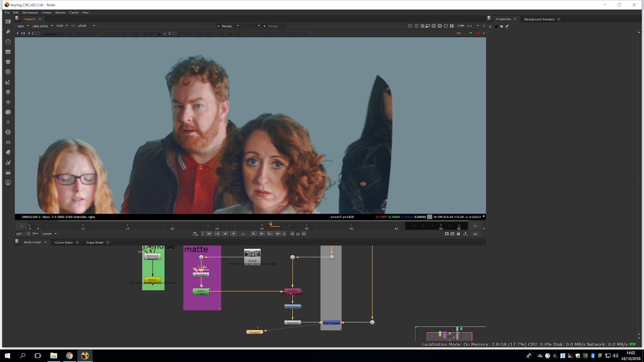
Task: Click the sampled pixel color swatch
Action: (429, 217)
